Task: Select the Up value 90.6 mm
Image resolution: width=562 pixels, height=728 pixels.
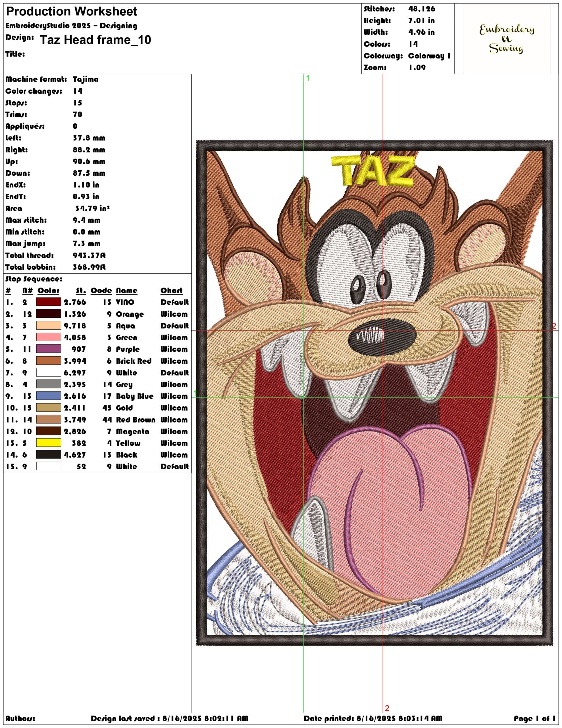Action: pos(89,161)
